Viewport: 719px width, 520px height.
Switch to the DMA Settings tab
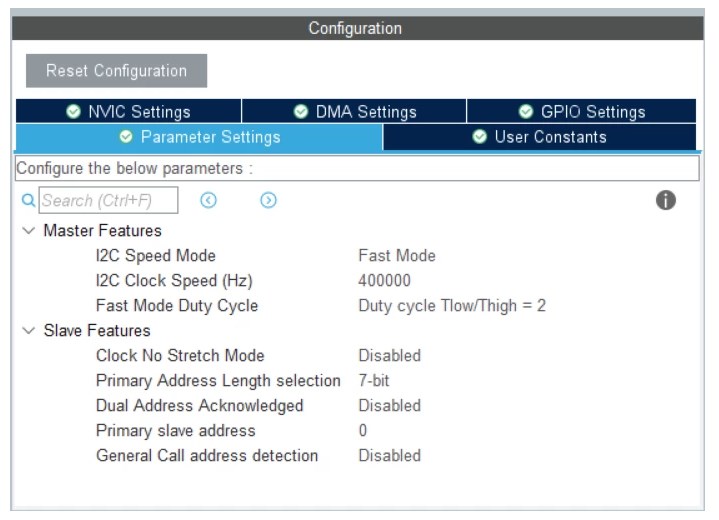click(x=355, y=112)
